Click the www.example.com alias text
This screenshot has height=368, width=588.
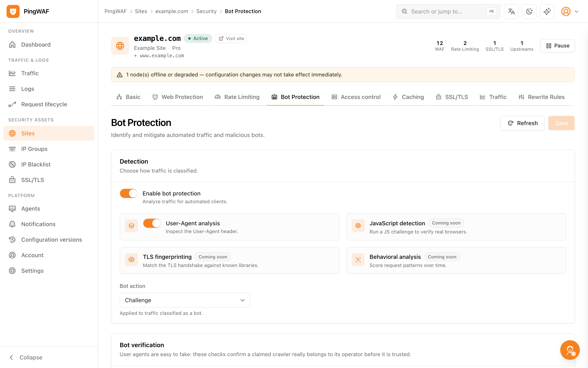click(162, 56)
